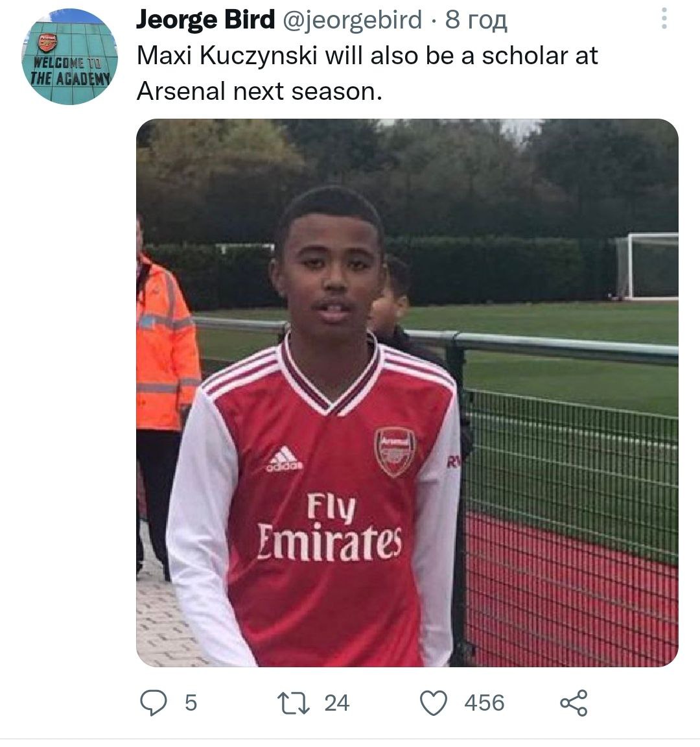This screenshot has height=747, width=700.
Task: Click the white goalpost in the photo background
Action: (646, 266)
